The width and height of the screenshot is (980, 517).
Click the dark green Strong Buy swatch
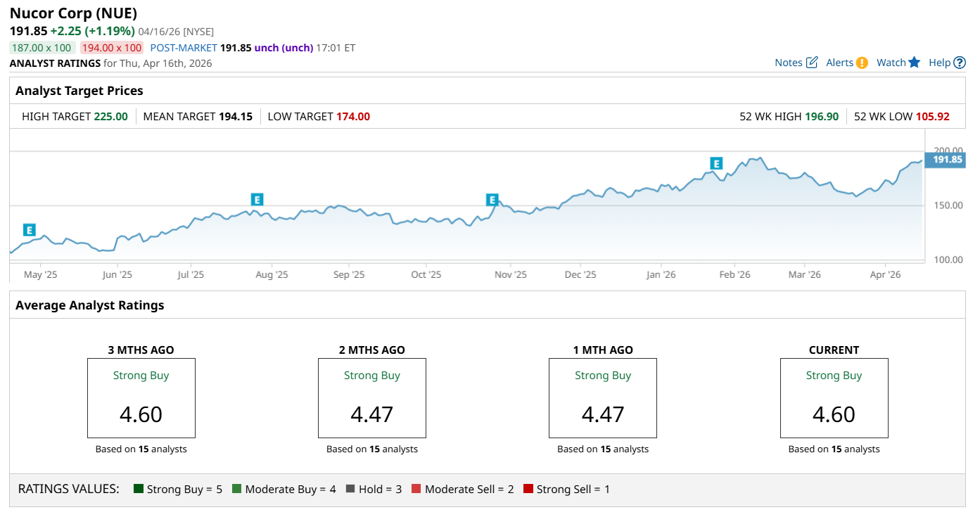[138, 489]
